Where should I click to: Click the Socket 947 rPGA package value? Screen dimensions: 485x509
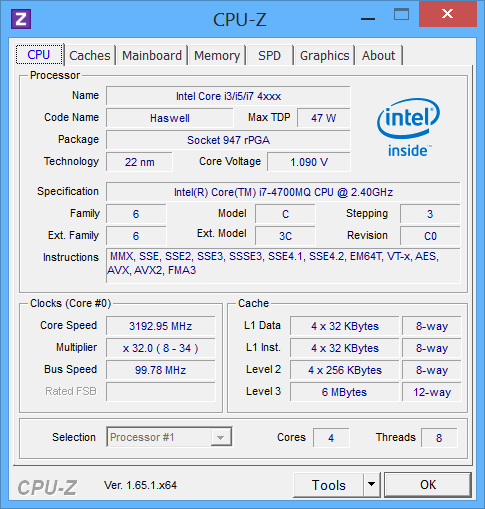tap(228, 140)
